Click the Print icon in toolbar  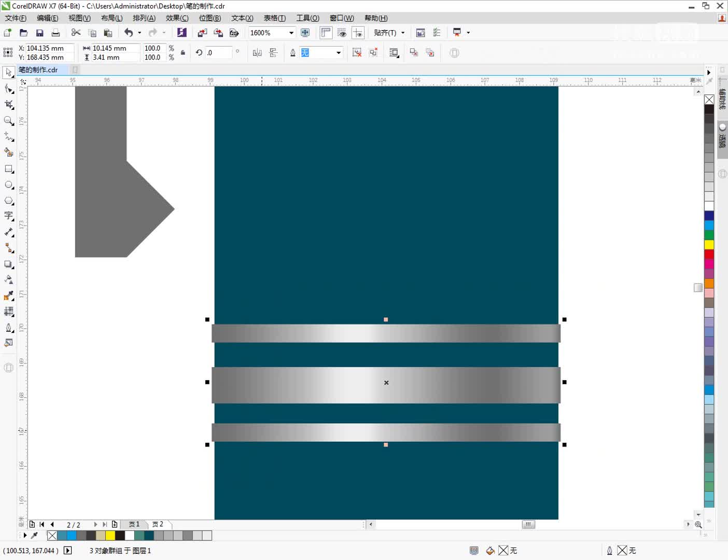tap(55, 33)
